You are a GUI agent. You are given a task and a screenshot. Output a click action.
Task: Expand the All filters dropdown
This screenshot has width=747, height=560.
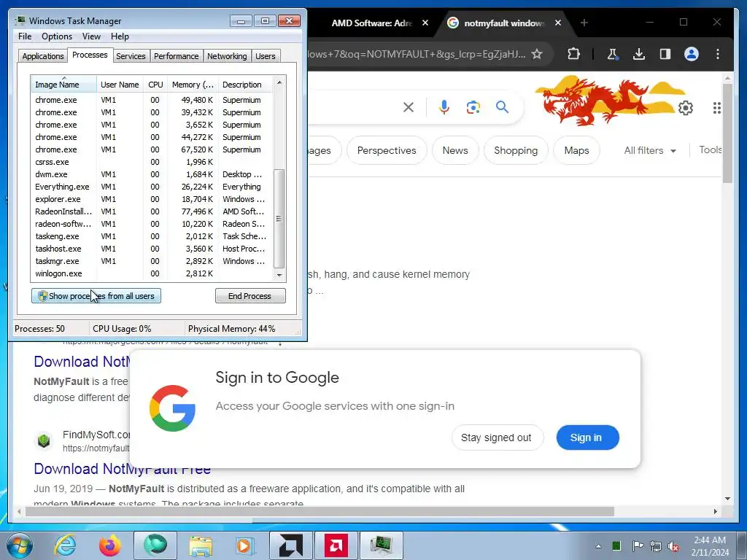coord(650,150)
